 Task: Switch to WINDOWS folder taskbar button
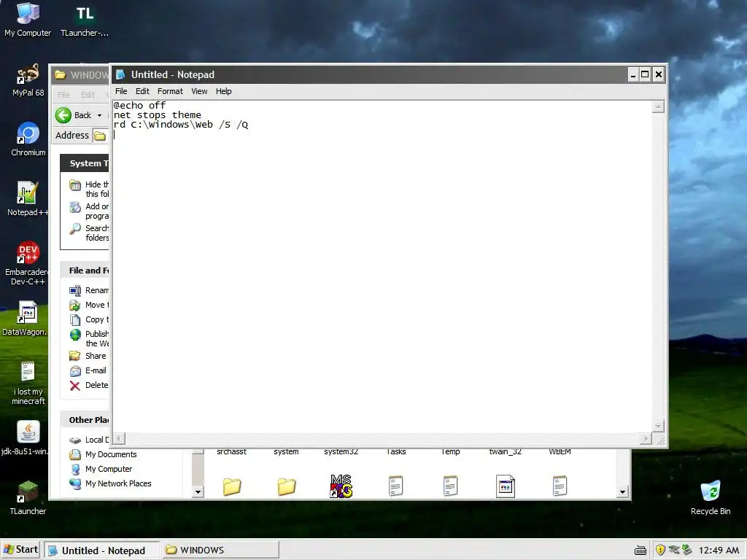[x=220, y=550]
